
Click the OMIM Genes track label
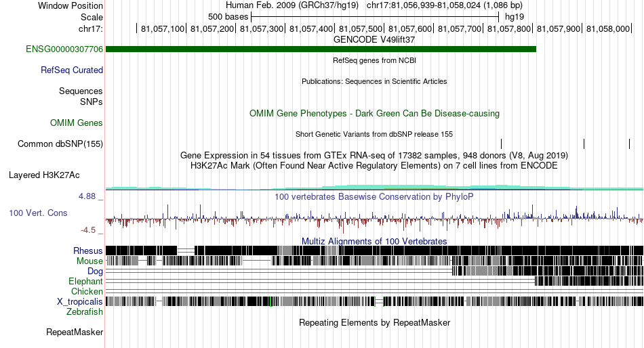[x=77, y=123]
